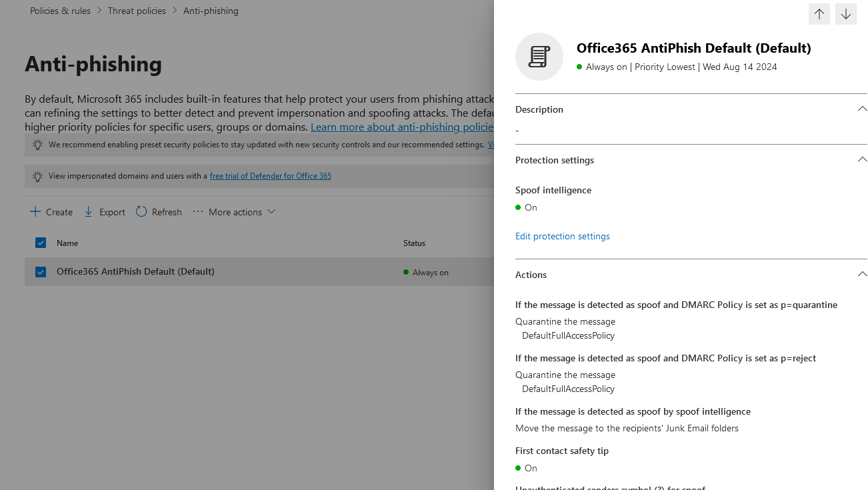868x490 pixels.
Task: Uncheck the Office365 AntiPhish Default row checkbox
Action: click(x=41, y=272)
